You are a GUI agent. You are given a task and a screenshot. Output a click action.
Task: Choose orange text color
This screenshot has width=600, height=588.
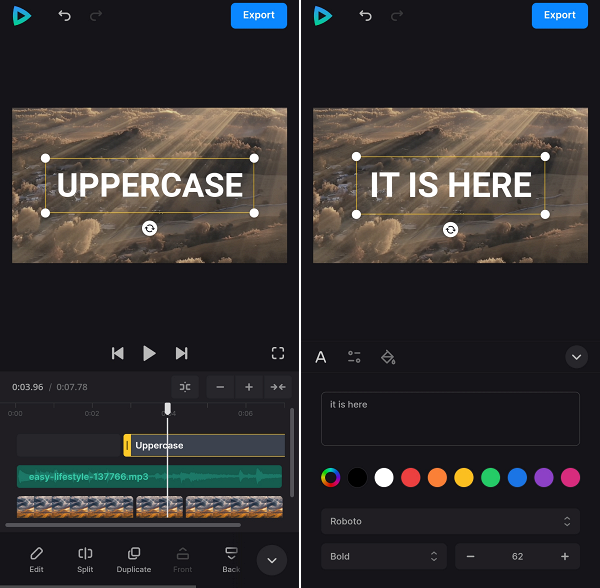pyautogui.click(x=437, y=477)
